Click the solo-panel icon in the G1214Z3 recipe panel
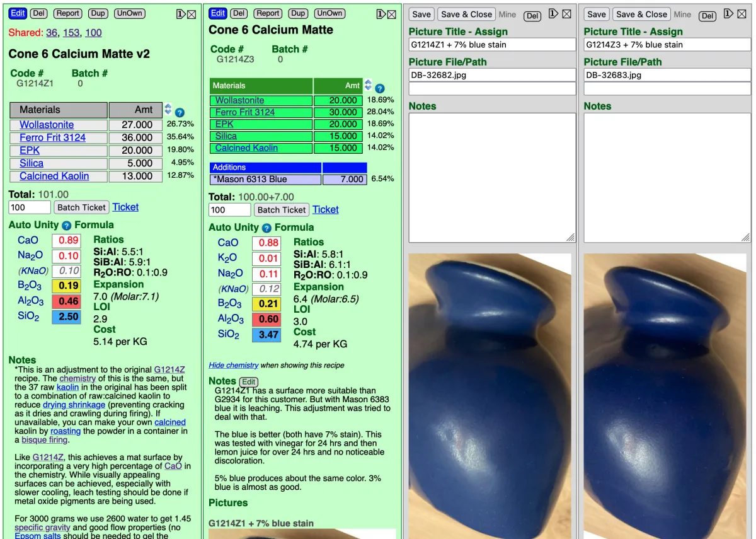 tap(381, 14)
